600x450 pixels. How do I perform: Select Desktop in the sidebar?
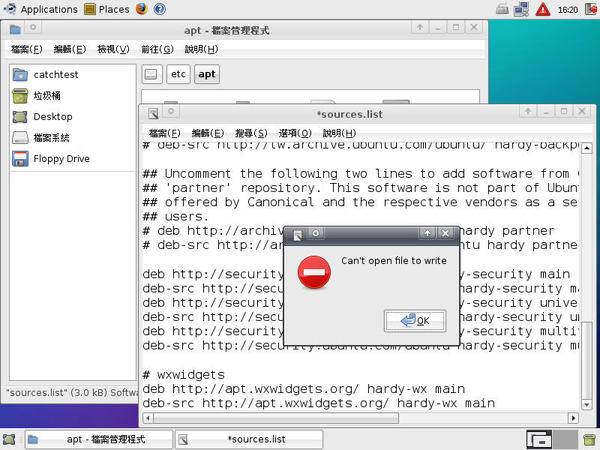(73, 117)
